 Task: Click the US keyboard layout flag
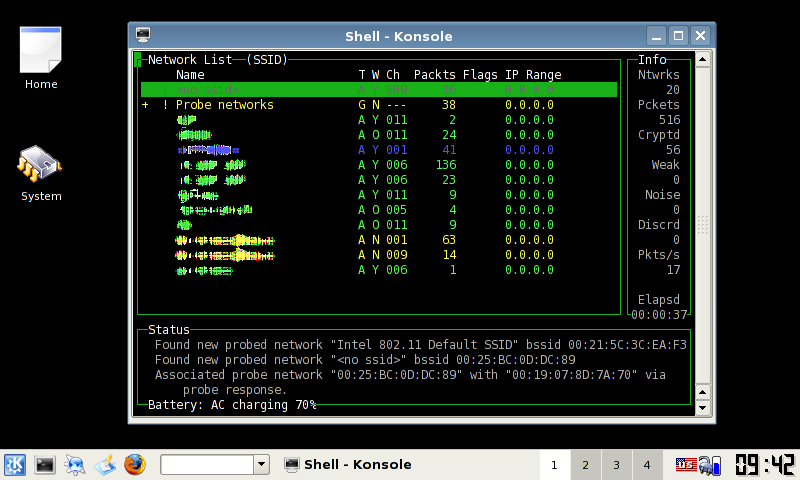686,464
